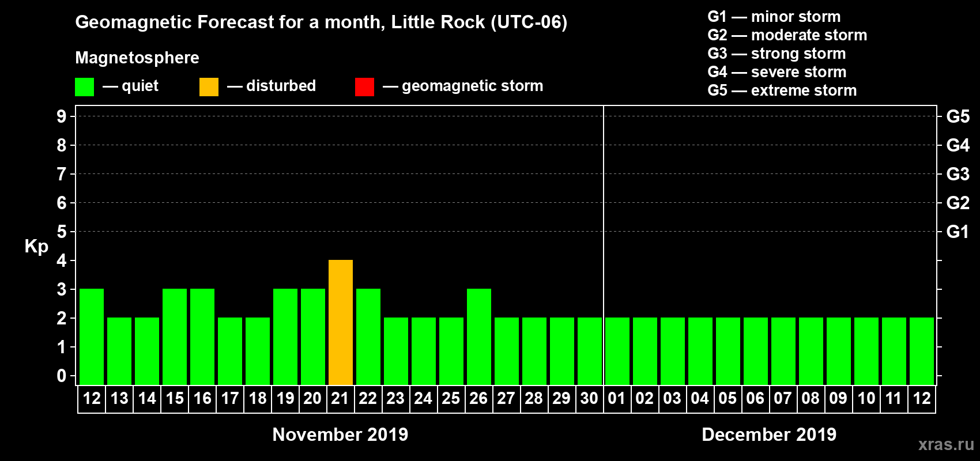Screen dimensions: 980x461
Task: Click the Geomagnetic Forecast chart title
Action: click(321, 22)
